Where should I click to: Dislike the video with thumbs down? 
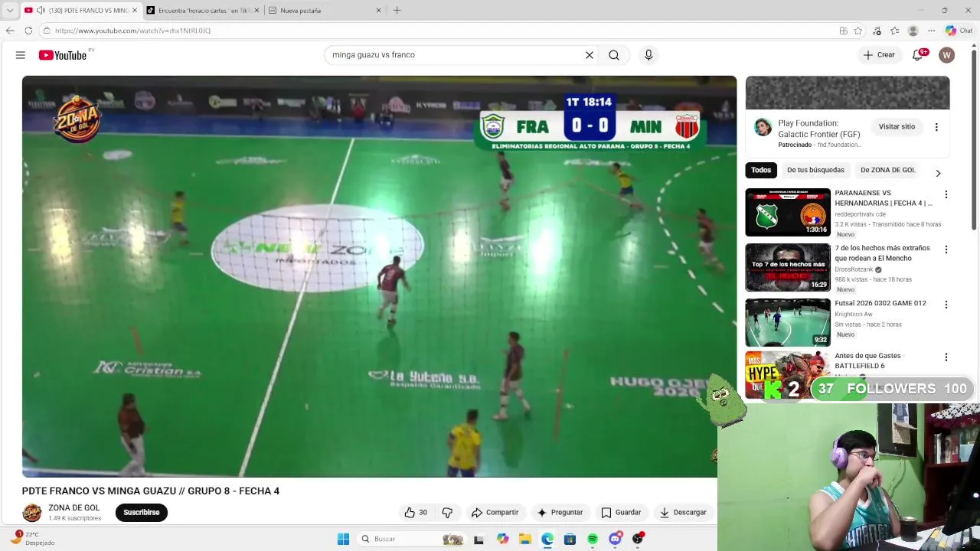click(448, 513)
